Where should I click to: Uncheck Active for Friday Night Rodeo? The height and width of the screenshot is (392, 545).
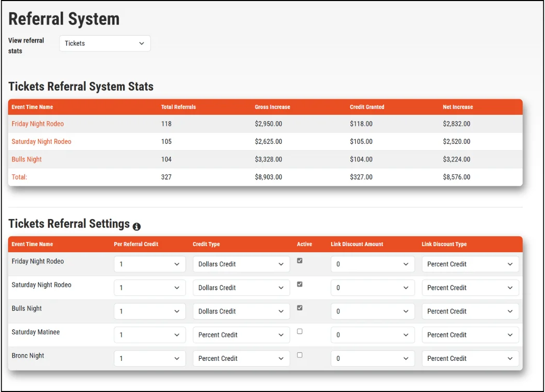[299, 261]
